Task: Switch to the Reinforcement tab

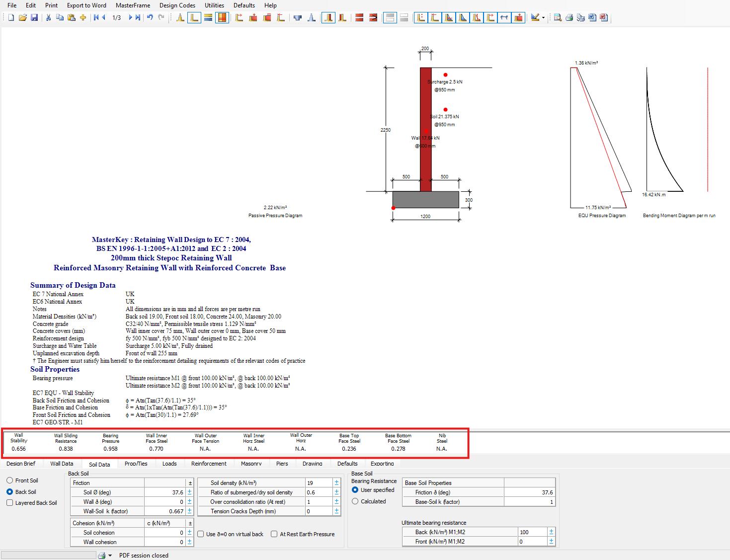Action: [209, 464]
